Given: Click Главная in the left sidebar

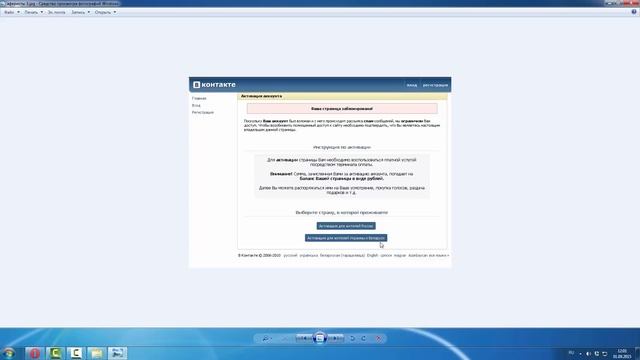Looking at the screenshot, I should tap(199, 98).
